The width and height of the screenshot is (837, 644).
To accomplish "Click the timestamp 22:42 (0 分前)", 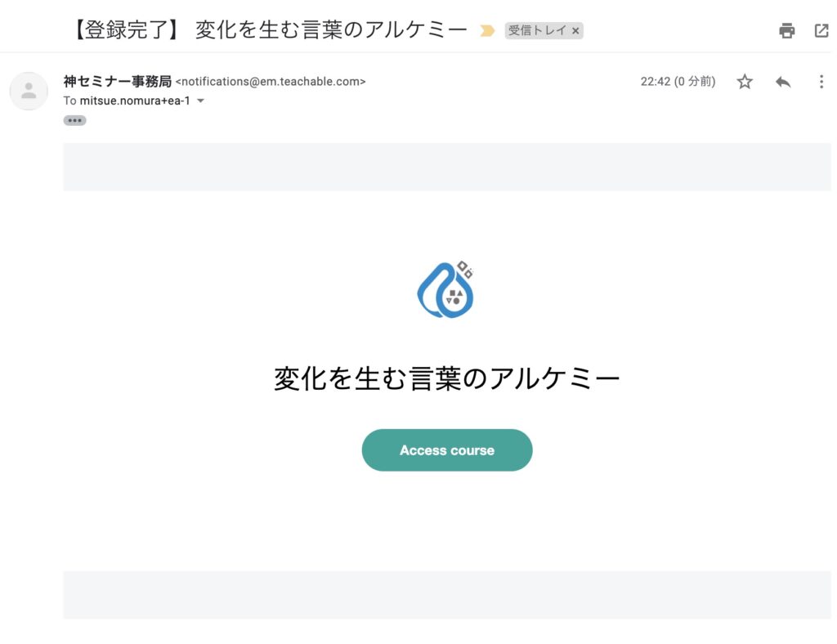I will point(678,82).
